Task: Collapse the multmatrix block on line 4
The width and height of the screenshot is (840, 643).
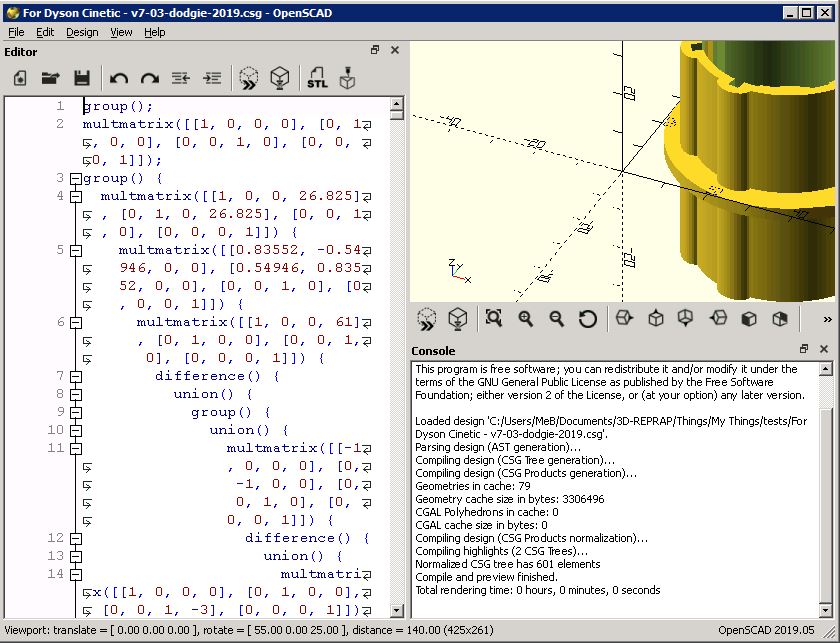Action: tap(76, 197)
